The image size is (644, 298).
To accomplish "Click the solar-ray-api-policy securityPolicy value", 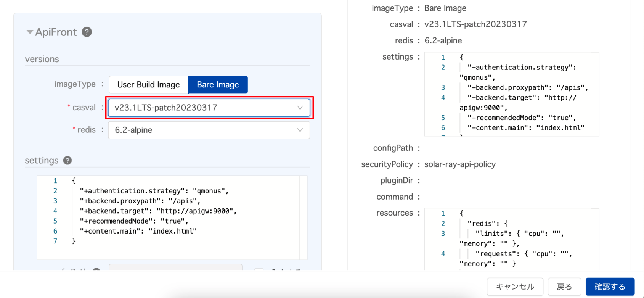I will click(x=460, y=164).
